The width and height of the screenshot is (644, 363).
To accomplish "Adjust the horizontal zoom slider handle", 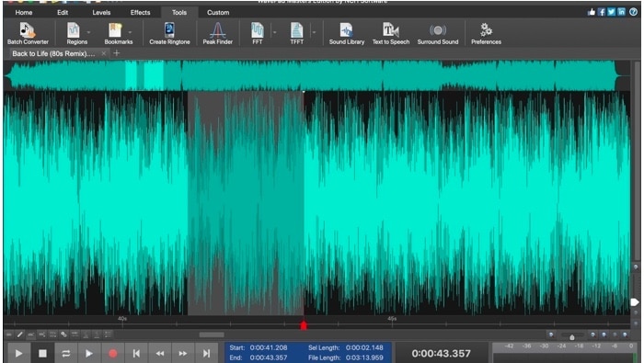I will pos(571,336).
